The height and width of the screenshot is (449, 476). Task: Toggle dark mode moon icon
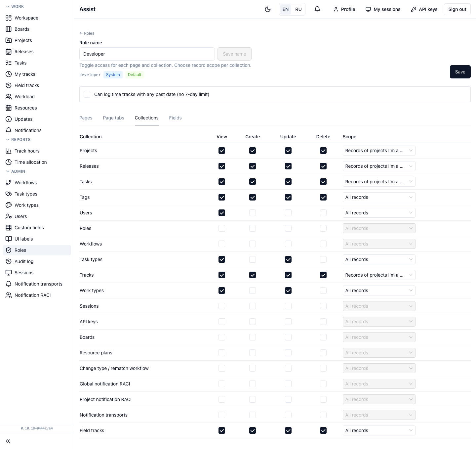[268, 9]
